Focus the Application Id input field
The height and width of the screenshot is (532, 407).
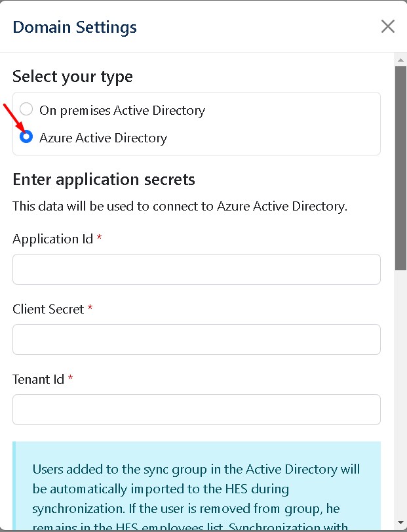(197, 270)
